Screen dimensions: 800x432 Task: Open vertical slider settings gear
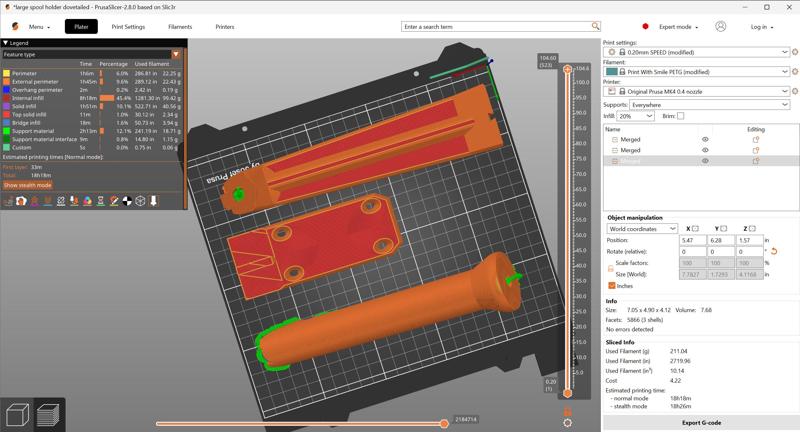tap(567, 423)
